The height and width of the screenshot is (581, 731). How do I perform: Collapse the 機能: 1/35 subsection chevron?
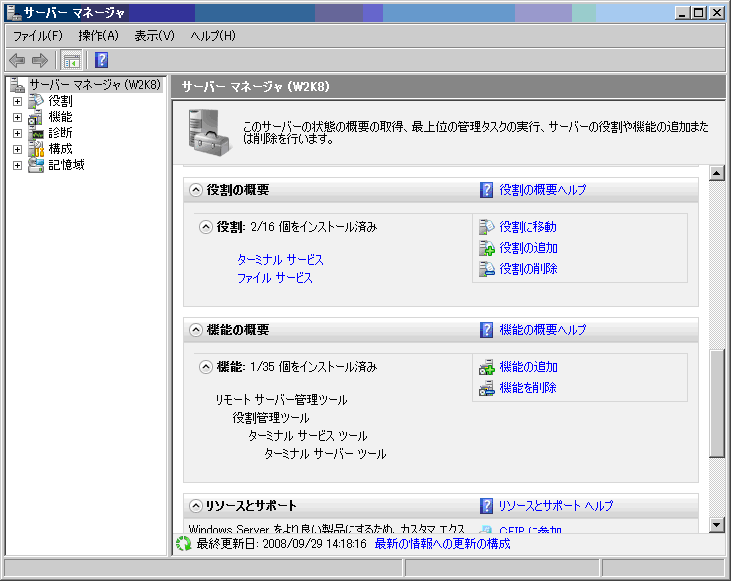(x=206, y=367)
